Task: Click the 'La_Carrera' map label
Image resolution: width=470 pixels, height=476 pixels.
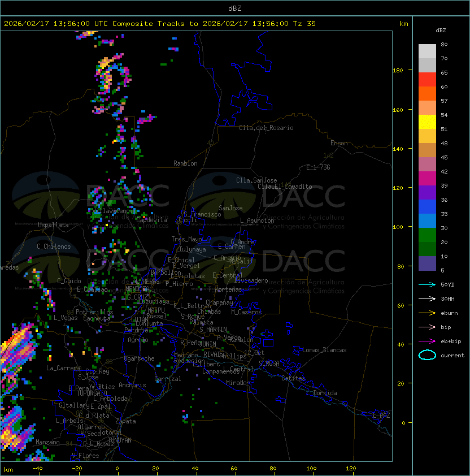Action: 63,368
